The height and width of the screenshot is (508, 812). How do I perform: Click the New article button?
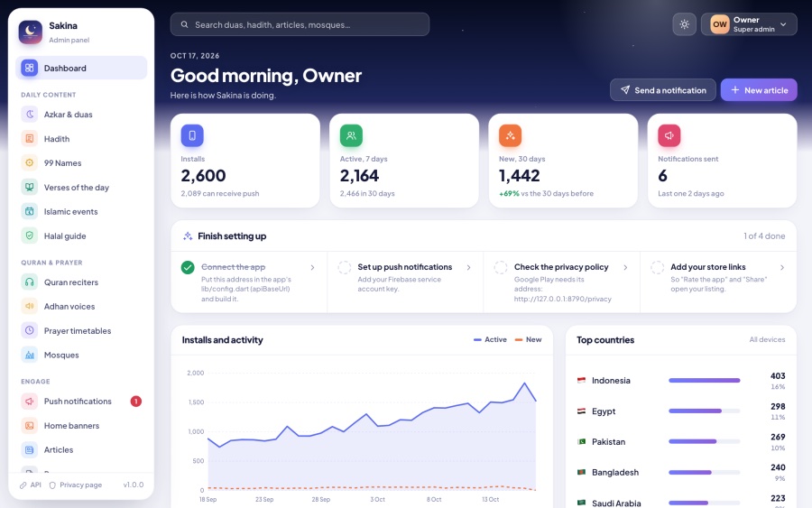[x=759, y=90]
